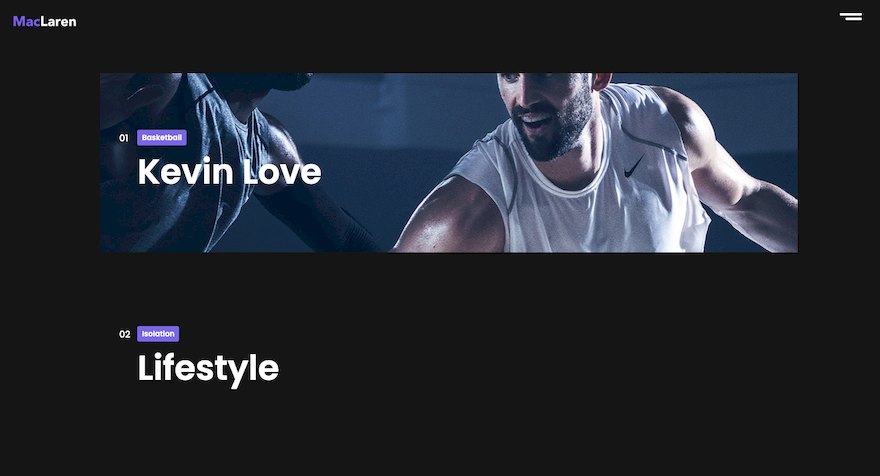
Task: Open the Kevin Love project title
Action: pos(230,172)
